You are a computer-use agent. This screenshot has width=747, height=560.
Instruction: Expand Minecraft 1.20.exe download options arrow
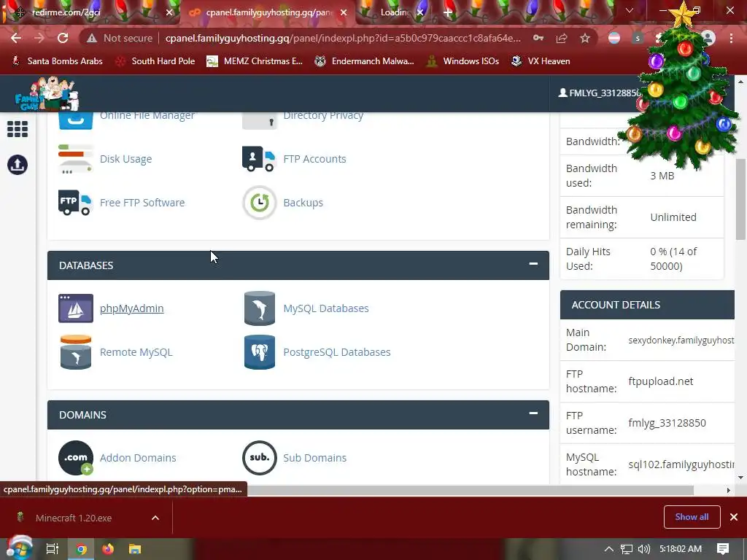tap(155, 518)
